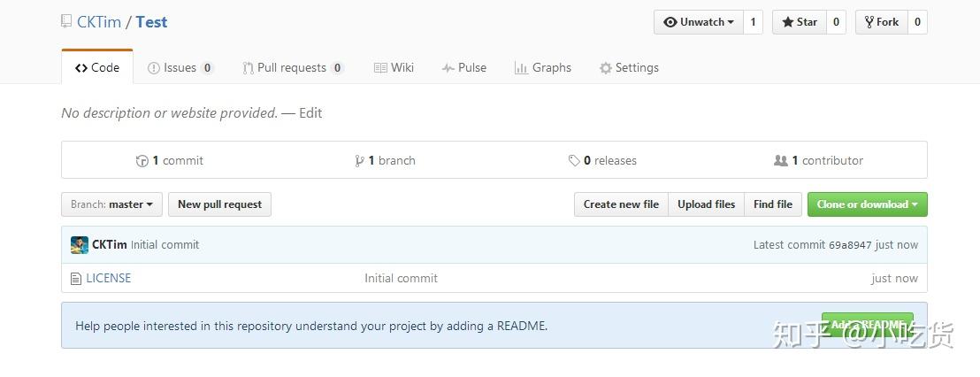Viewport: 980px width, 377px height.
Task: Click the Upload files button
Action: click(706, 204)
